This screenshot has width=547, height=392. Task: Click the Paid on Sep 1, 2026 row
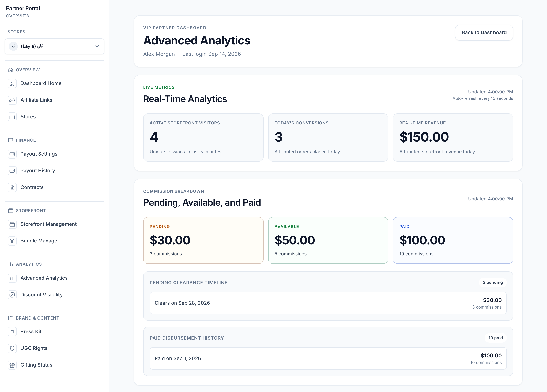[x=328, y=358]
